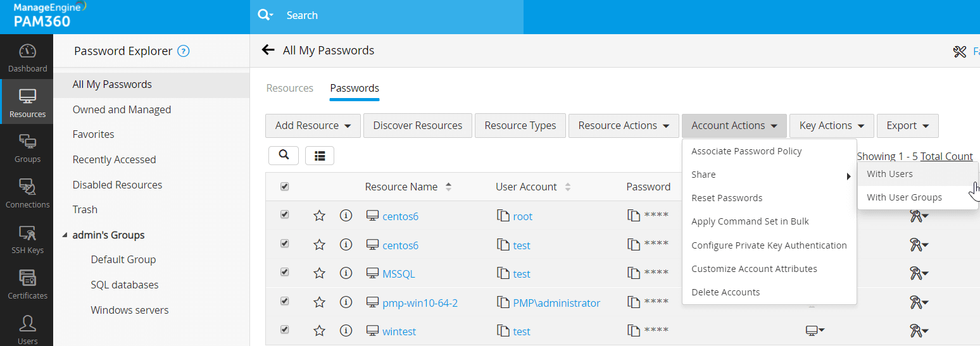Uncheck the pmp-win10-64-2 row checkbox
This screenshot has height=346, width=980.
[x=284, y=301]
